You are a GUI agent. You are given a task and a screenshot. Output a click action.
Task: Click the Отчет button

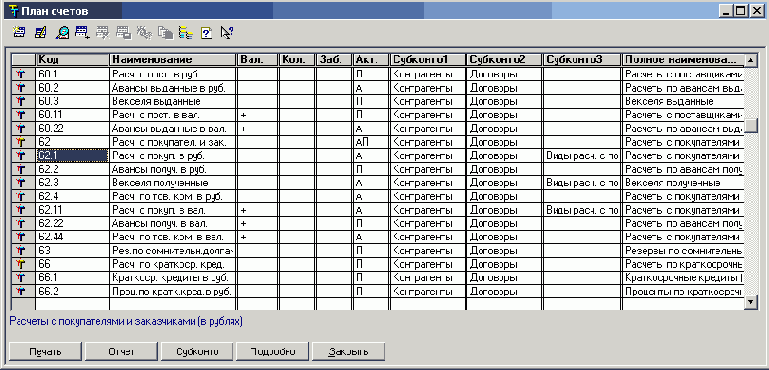tap(121, 352)
